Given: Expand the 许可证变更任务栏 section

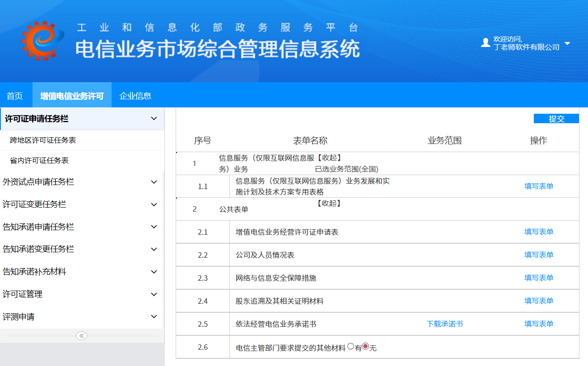Looking at the screenshot, I should coord(154,204).
